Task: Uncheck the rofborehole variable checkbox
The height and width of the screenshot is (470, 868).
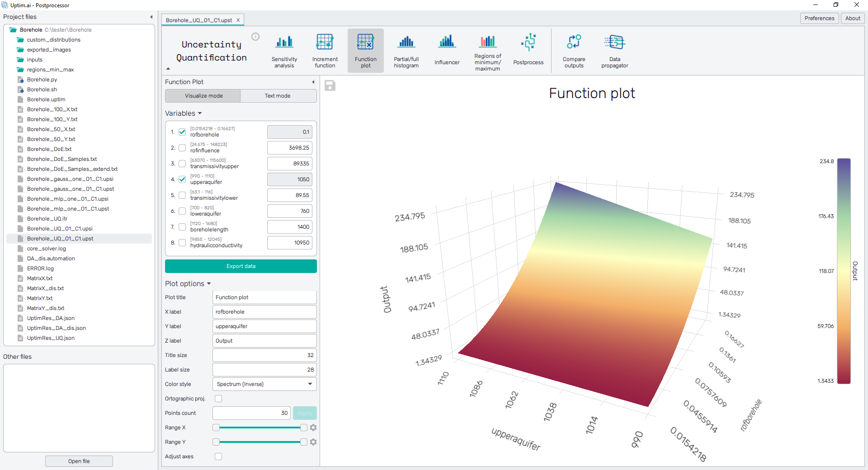Action: pyautogui.click(x=182, y=132)
